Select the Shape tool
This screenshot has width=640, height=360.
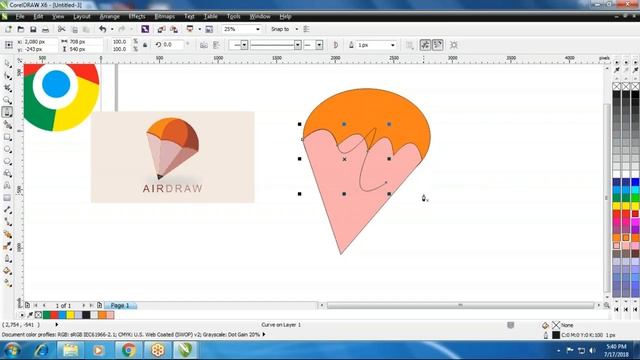coord(7,76)
